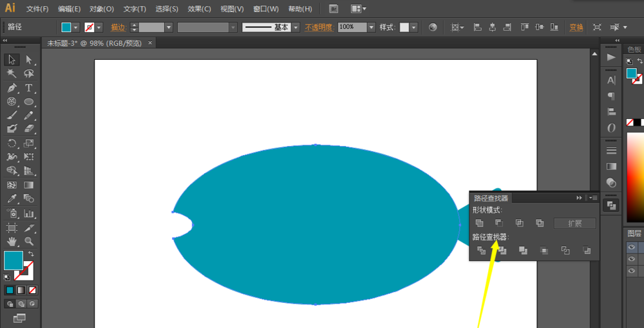Image resolution: width=644 pixels, height=328 pixels.
Task: Select the Eraser tool
Action: click(29, 129)
